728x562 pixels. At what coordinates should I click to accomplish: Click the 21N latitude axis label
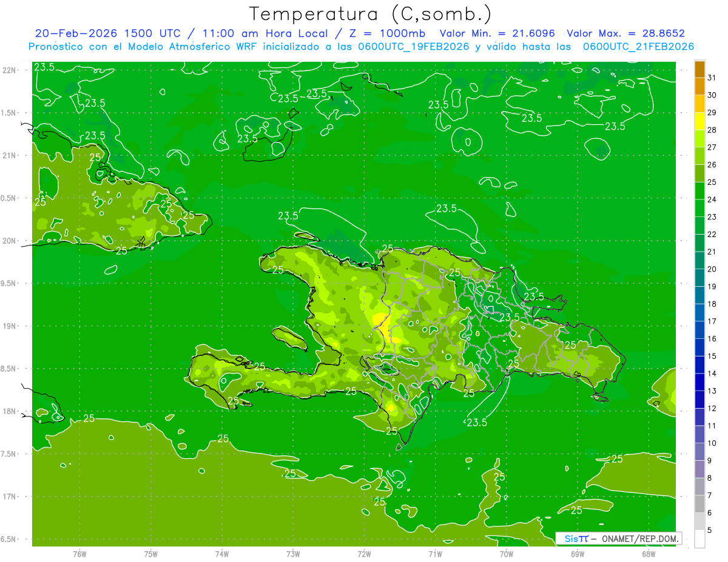[x=9, y=155]
